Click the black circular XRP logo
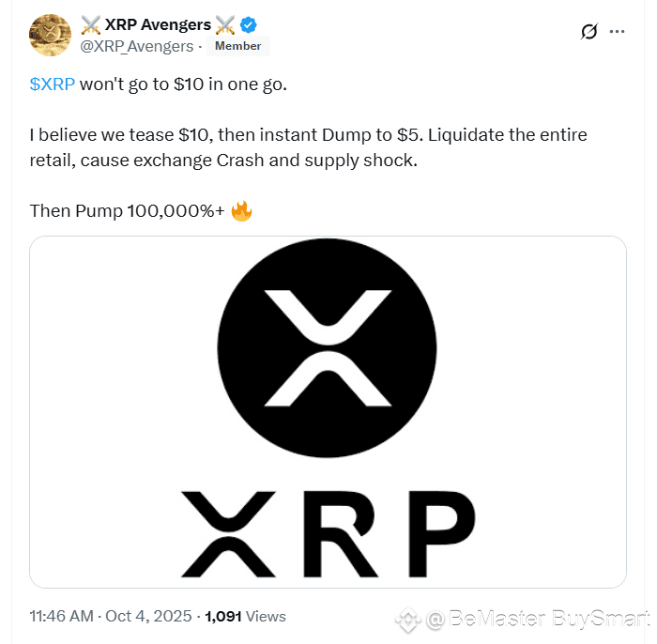This screenshot has width=657, height=644. [x=328, y=347]
